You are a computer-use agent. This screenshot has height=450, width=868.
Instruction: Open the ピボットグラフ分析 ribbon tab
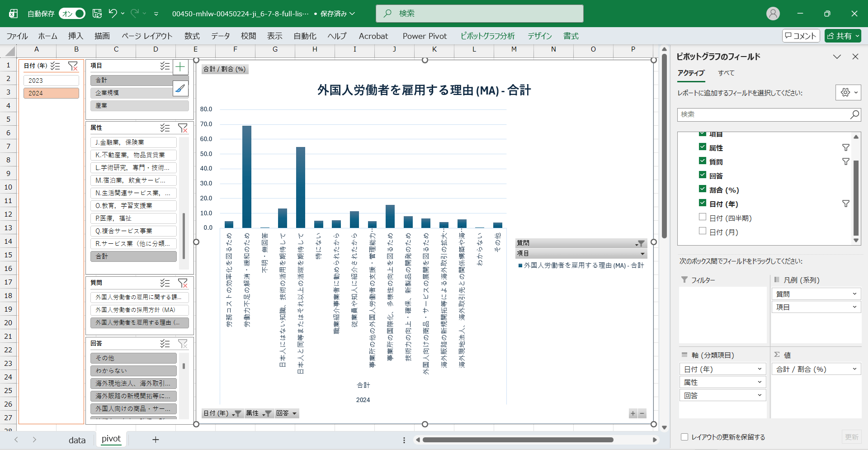pyautogui.click(x=487, y=36)
